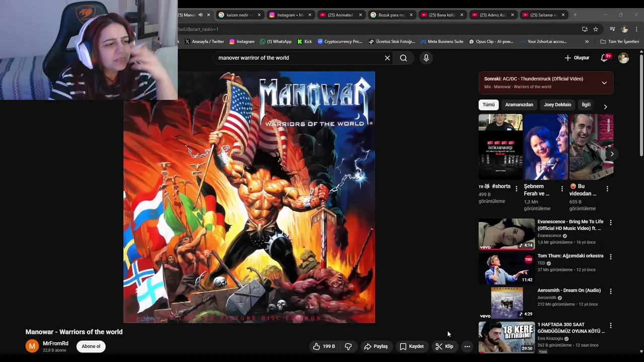Select the Aramanızdan filter chip
This screenshot has width=644, height=362.
click(519, 105)
